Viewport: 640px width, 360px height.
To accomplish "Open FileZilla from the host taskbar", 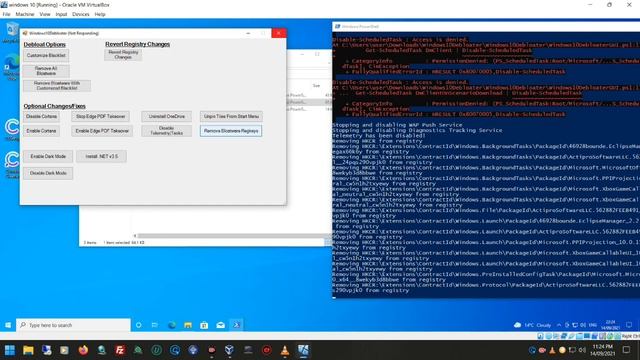I will pyautogui.click(x=120, y=350).
